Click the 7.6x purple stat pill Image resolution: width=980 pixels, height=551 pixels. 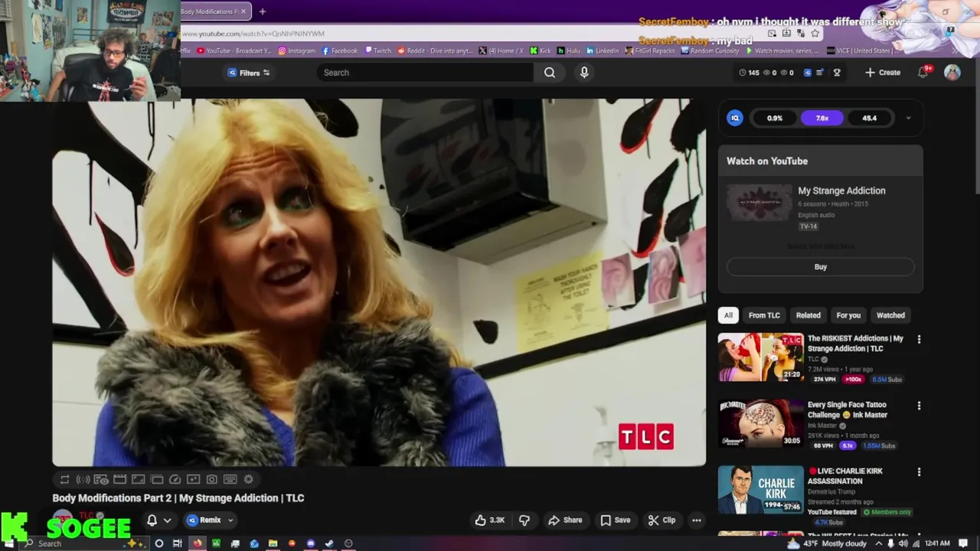click(822, 118)
